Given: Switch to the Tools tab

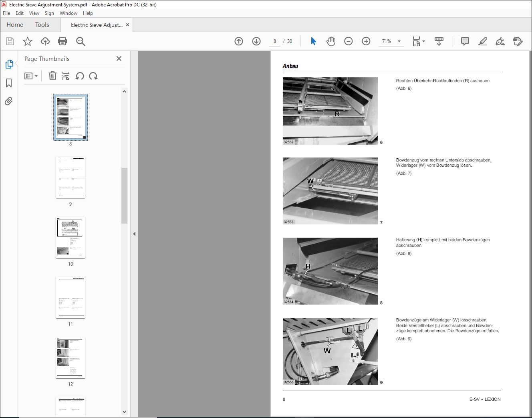Looking at the screenshot, I should (x=42, y=25).
